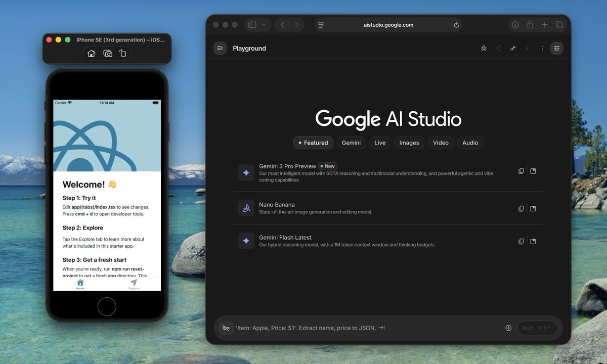This screenshot has width=607, height=364.
Task: Click the Gemini Flash Latest sparkle icon
Action: pyautogui.click(x=246, y=241)
